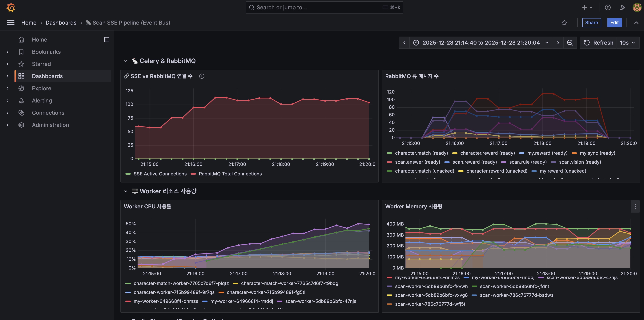Star this dashboard as a favorite
644x320 pixels.
coord(564,23)
